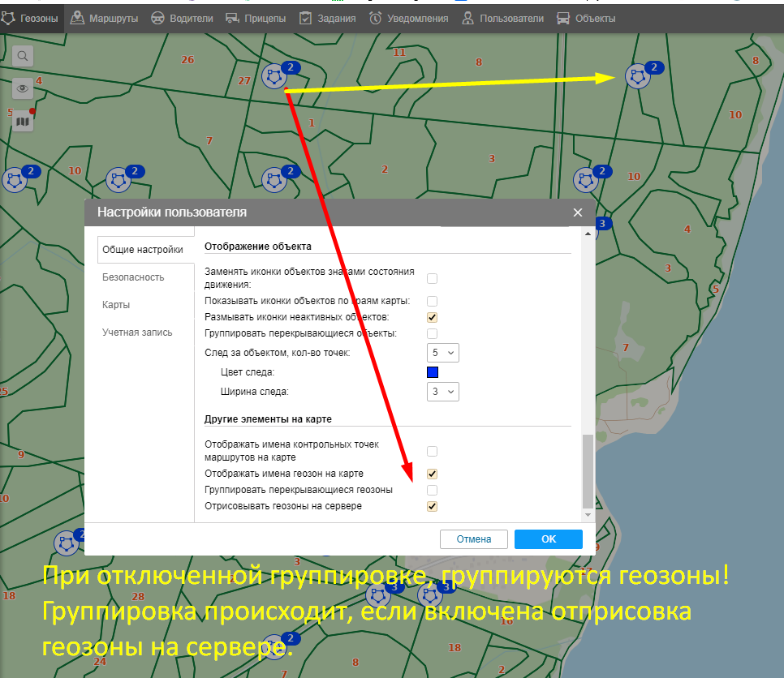Click the Объекты vehicle icon
The image size is (784, 678).
point(563,18)
